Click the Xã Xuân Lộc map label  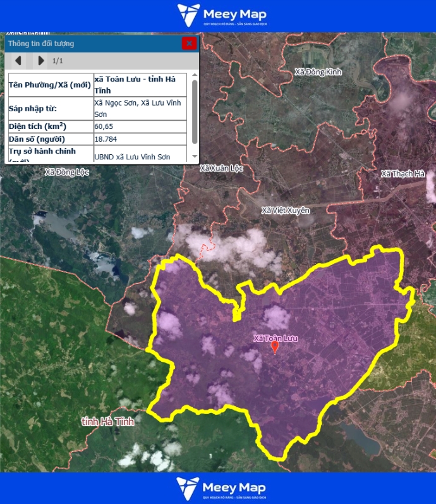pyautogui.click(x=221, y=168)
